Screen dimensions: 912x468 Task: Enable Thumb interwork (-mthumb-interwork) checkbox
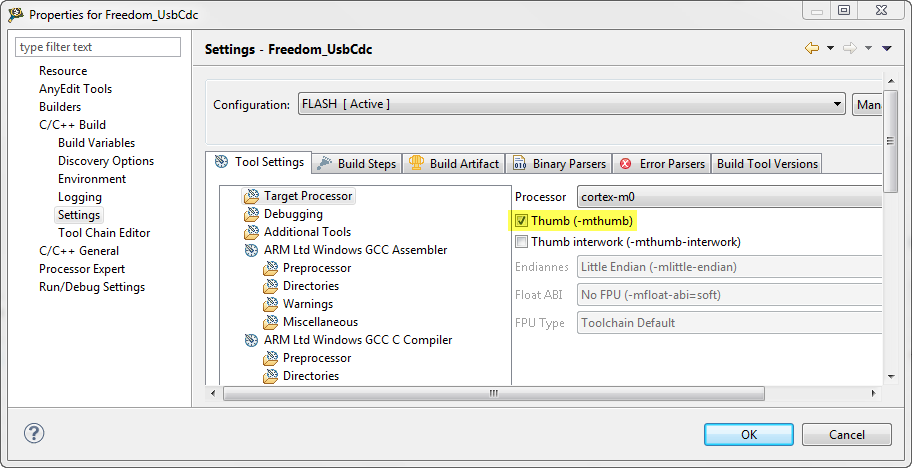521,242
